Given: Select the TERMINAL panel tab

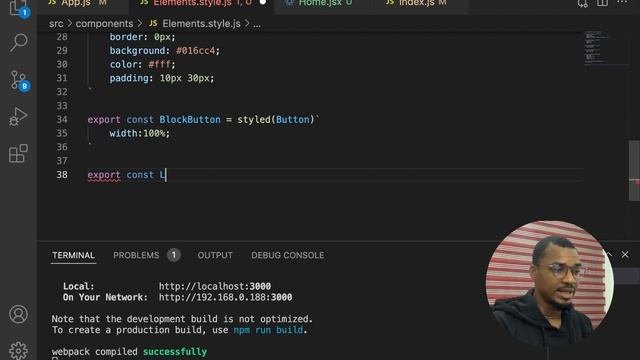Looking at the screenshot, I should click(73, 255).
